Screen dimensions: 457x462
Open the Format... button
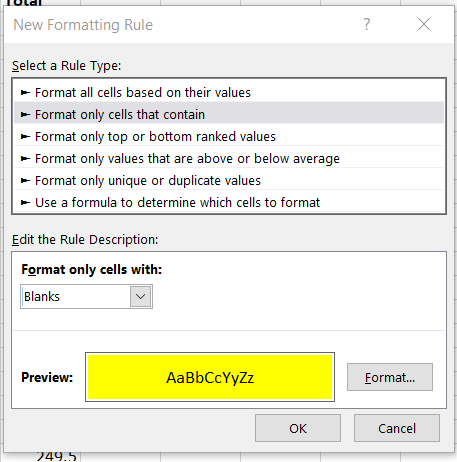[x=390, y=377]
